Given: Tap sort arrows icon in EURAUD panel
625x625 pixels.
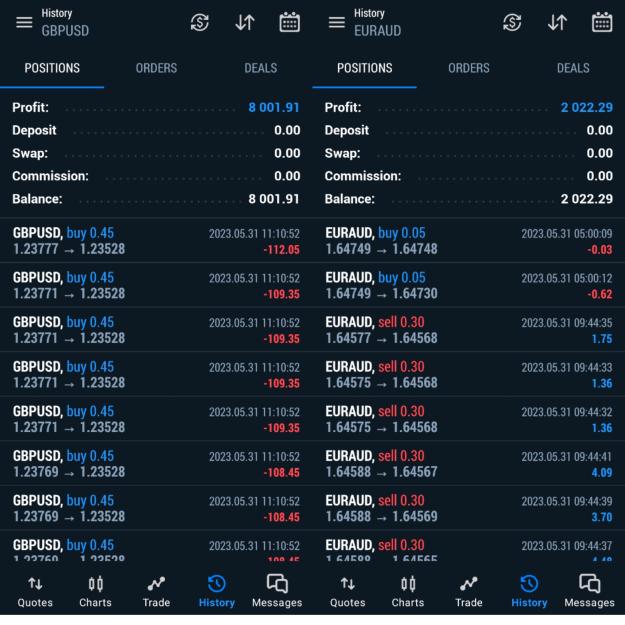Looking at the screenshot, I should [557, 22].
